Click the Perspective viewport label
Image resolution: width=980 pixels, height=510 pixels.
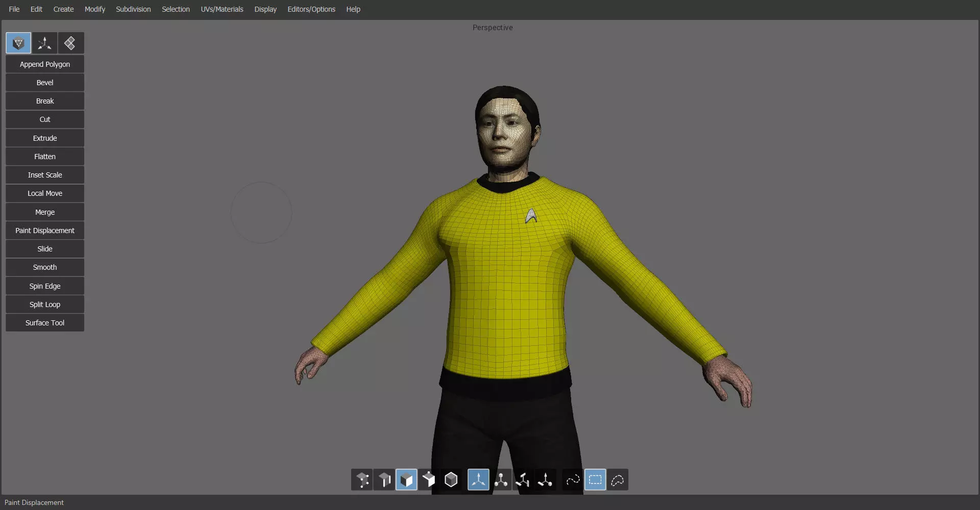click(493, 28)
